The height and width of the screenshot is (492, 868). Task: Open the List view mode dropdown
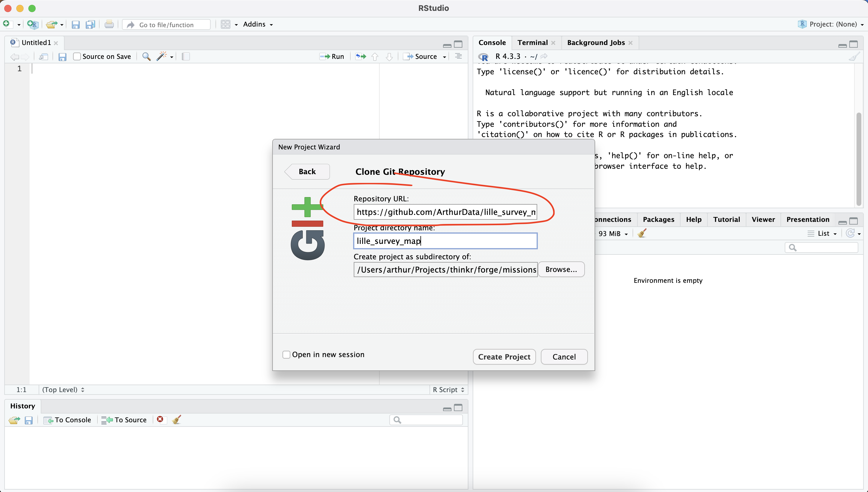pyautogui.click(x=822, y=234)
